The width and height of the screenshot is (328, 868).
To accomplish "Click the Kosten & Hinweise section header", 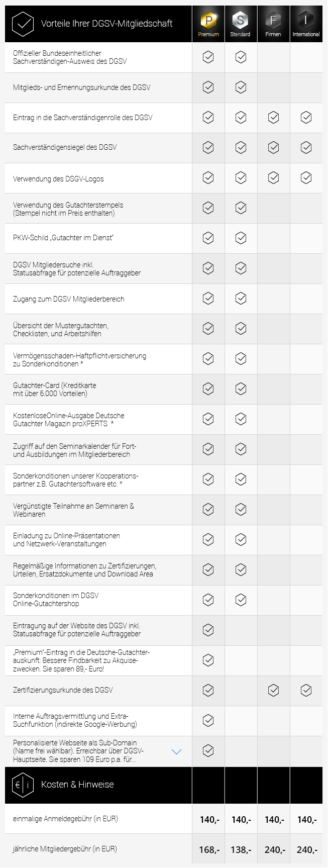I will (77, 784).
